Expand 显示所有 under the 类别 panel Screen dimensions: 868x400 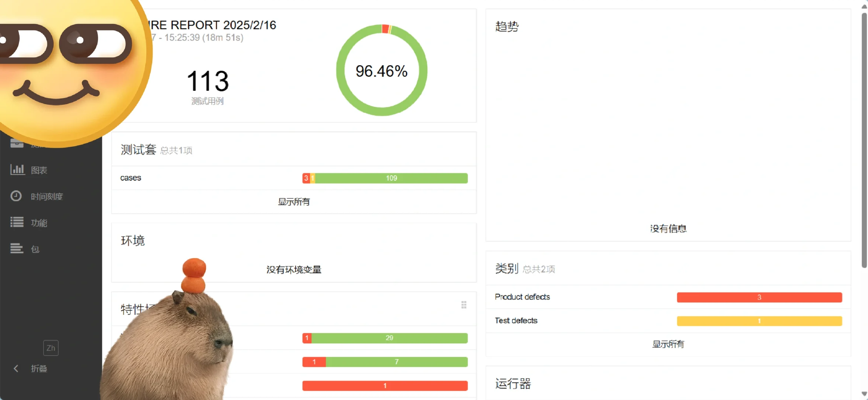(668, 344)
